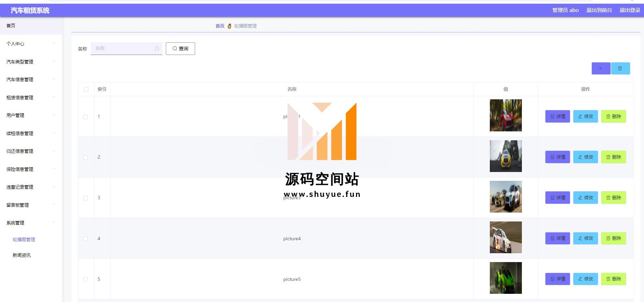Viewport: 644px width, 302px height.
Task: Click the search icon inside 名称 field
Action: click(157, 48)
